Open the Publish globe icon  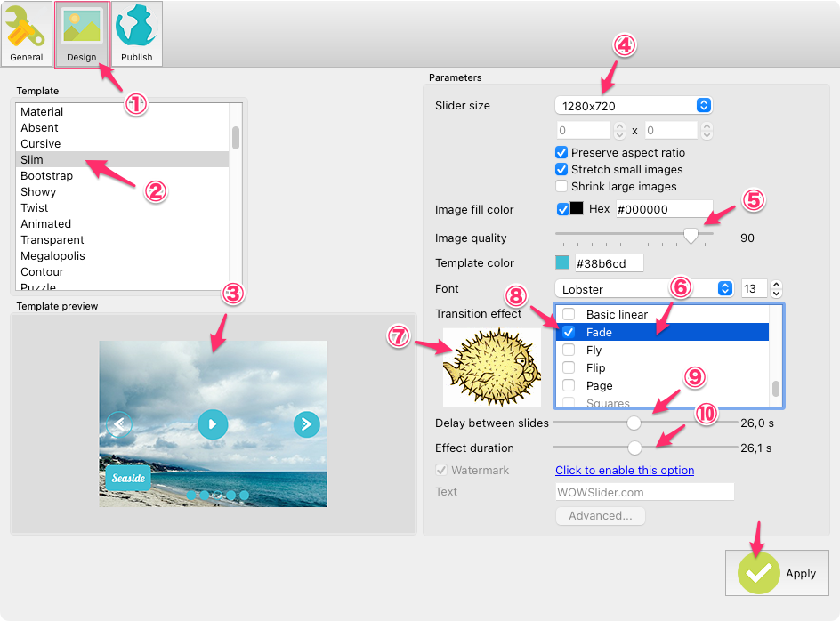coord(136,34)
